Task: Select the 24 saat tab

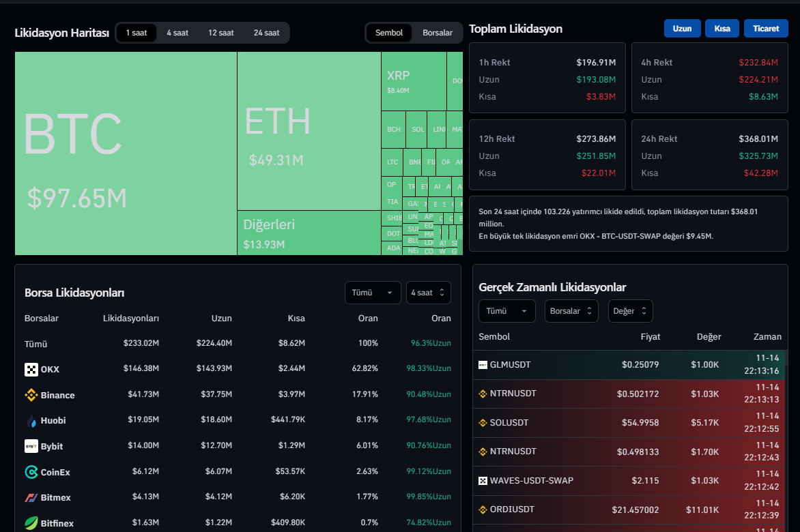Action: [266, 33]
